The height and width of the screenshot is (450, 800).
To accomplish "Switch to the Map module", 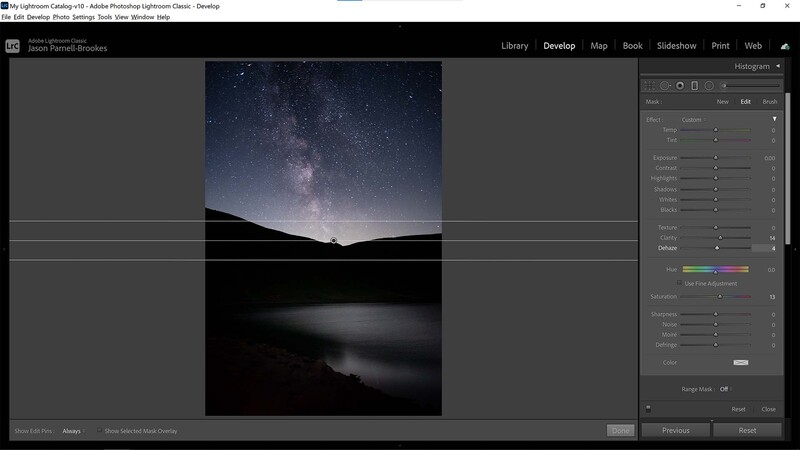I will coord(599,45).
